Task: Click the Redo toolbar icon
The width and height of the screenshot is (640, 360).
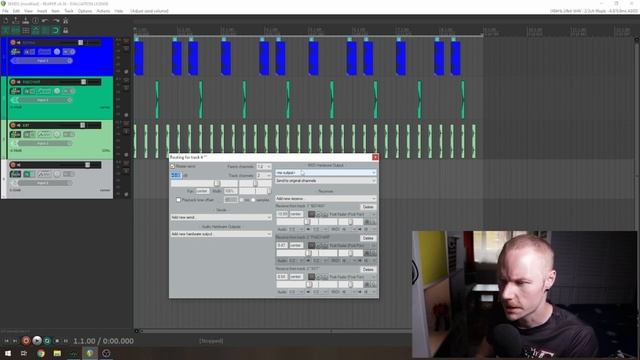Action: pyautogui.click(x=56, y=20)
